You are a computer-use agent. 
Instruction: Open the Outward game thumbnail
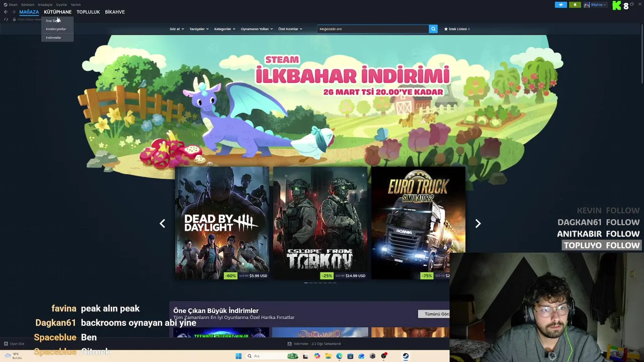click(x=320, y=332)
